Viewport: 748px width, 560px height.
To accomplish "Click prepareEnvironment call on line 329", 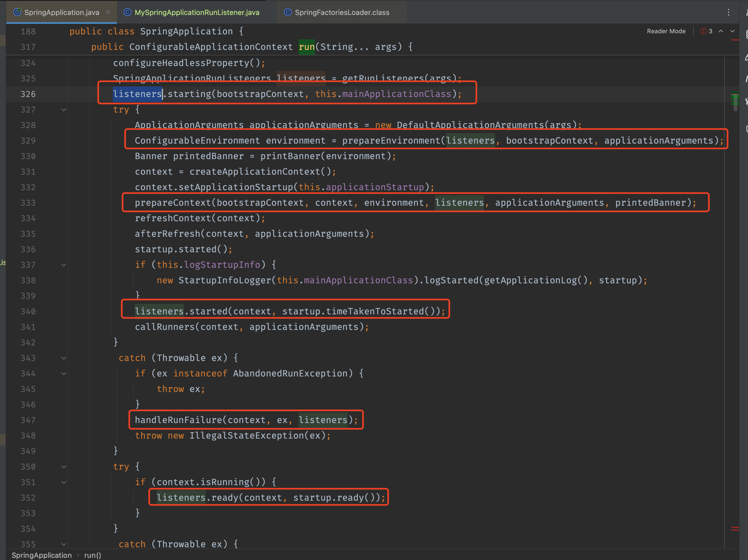I will pos(391,141).
